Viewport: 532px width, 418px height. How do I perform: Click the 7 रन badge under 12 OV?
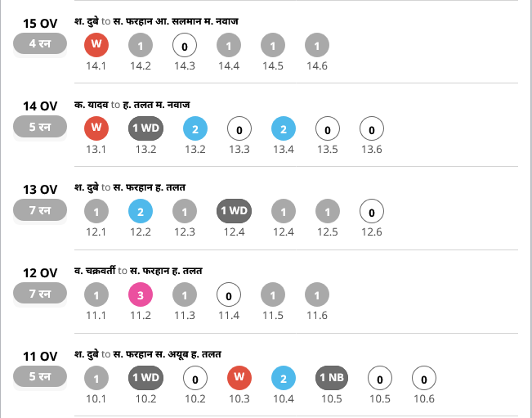click(x=40, y=294)
